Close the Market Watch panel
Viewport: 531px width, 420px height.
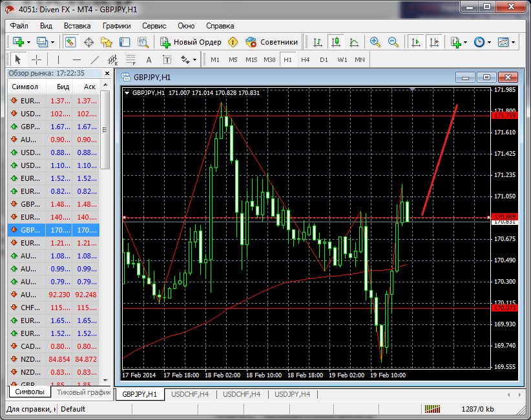click(x=107, y=73)
